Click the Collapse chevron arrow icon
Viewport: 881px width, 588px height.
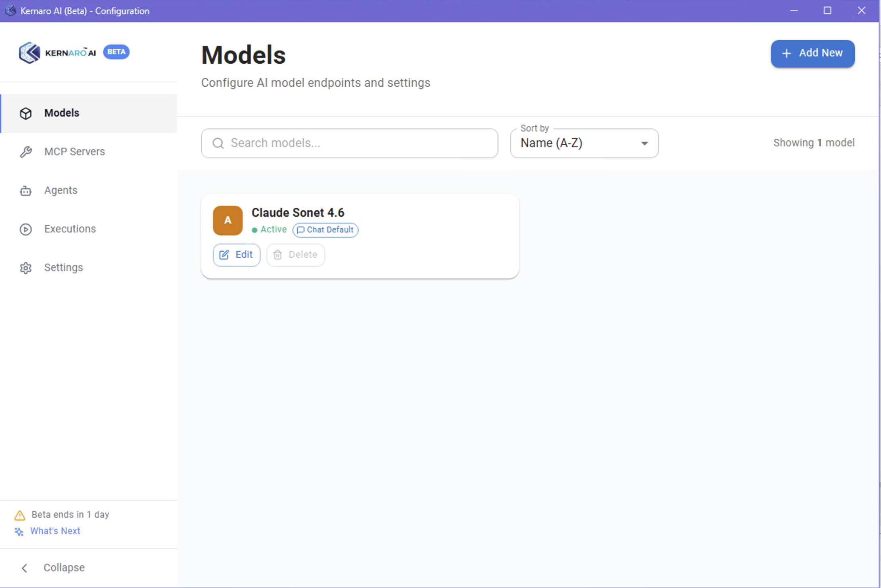[x=25, y=568]
